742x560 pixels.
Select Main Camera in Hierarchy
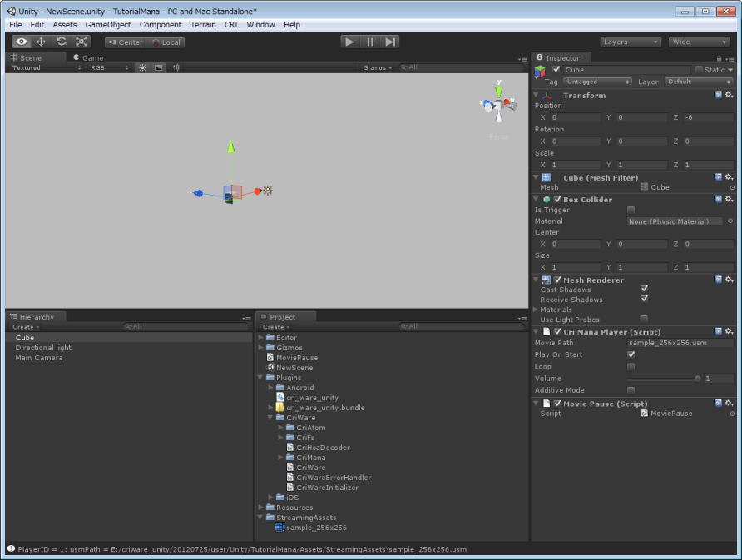click(x=39, y=358)
